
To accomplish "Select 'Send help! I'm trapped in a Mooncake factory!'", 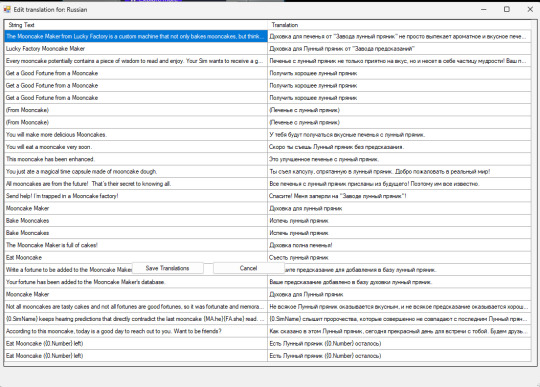I will point(136,196).
